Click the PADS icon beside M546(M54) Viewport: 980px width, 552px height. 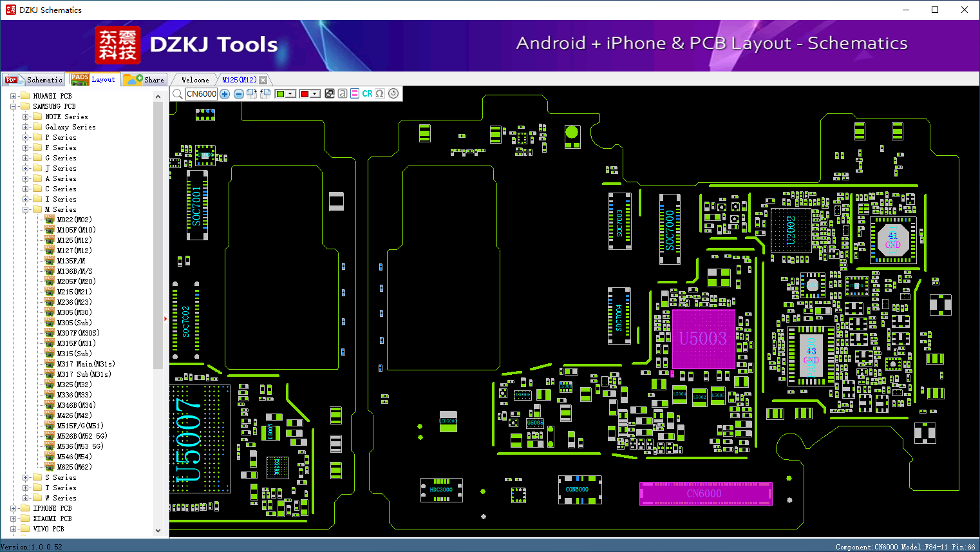click(x=50, y=457)
